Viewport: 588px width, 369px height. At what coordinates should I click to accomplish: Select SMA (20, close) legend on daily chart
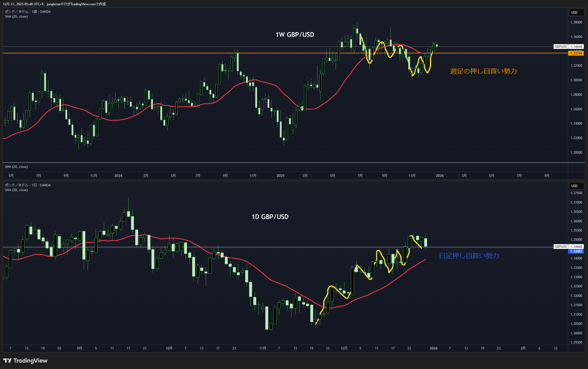[x=16, y=190]
